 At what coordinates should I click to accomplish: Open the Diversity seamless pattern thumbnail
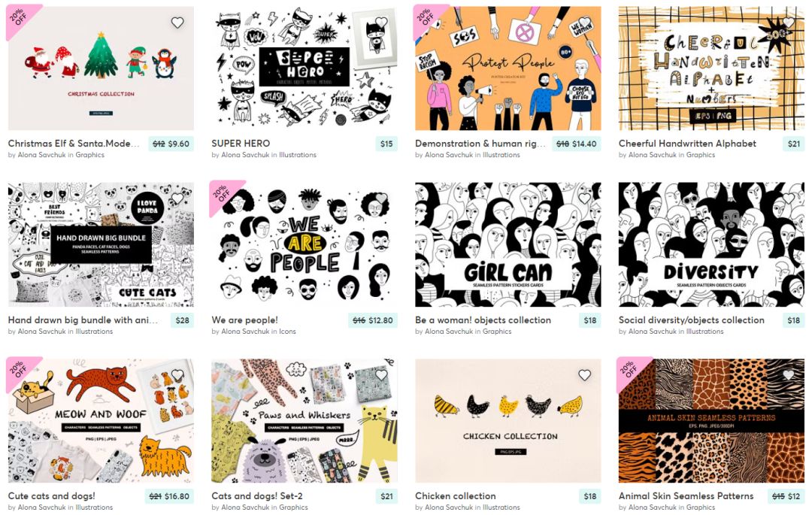[711, 244]
